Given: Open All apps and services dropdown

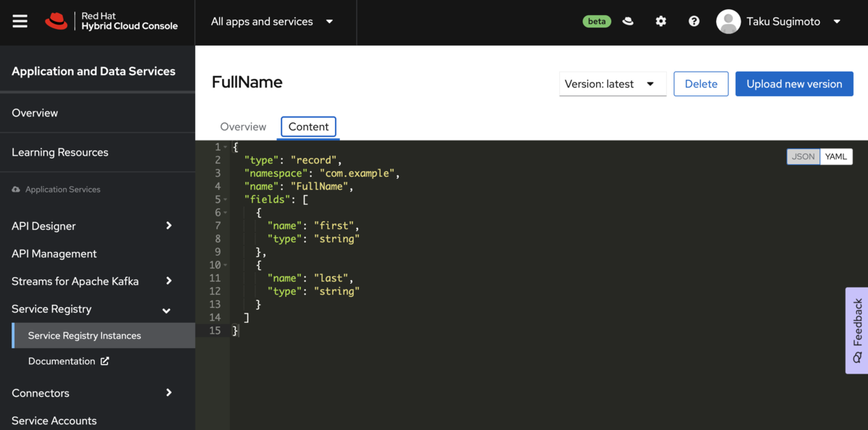Looking at the screenshot, I should pos(273,22).
